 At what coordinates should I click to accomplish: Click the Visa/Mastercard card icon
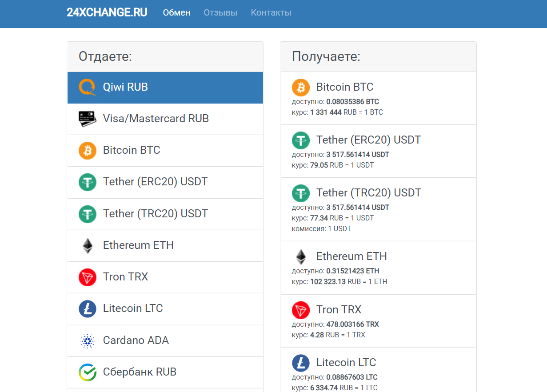(88, 119)
